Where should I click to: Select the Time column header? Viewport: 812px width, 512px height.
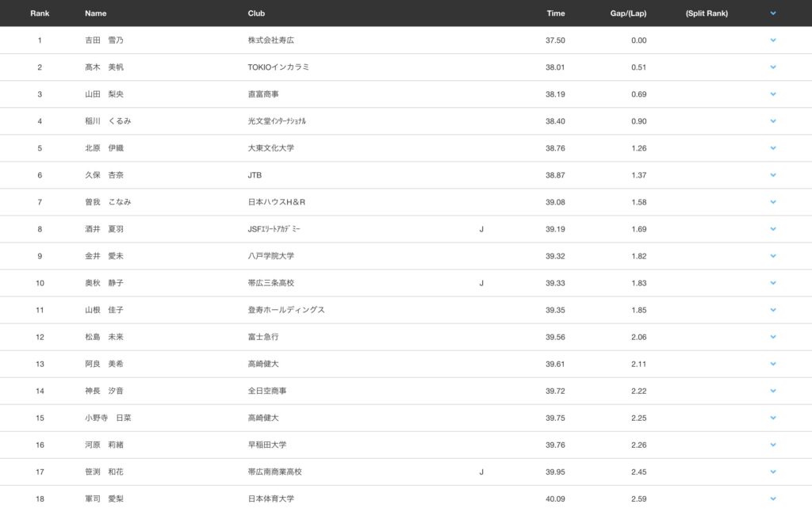click(555, 13)
